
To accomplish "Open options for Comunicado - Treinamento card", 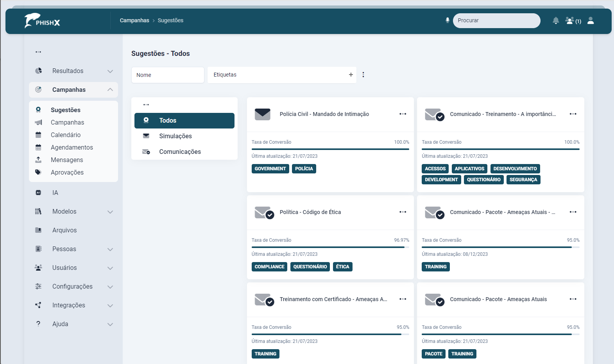I will (573, 114).
